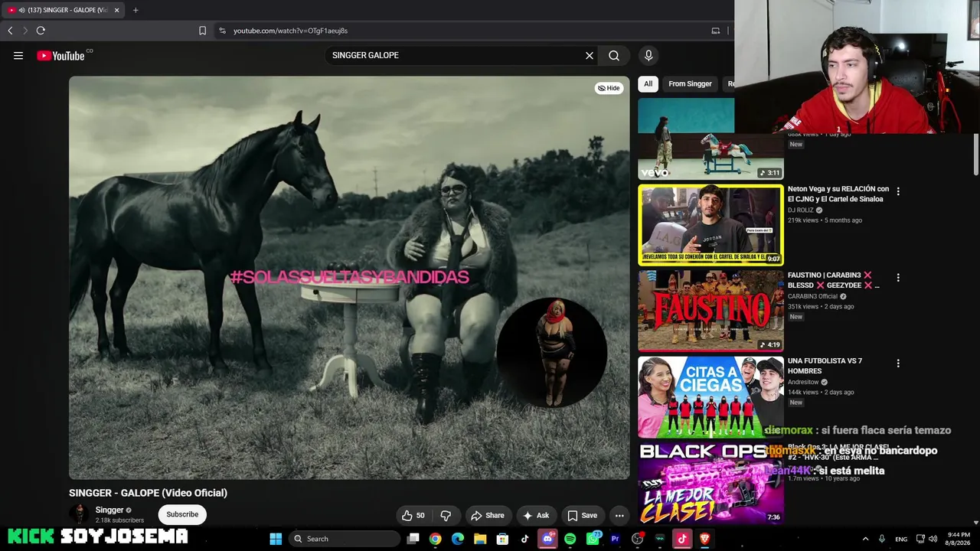Click the youtube.com address bar URL
980x551 pixels.
pos(290,31)
